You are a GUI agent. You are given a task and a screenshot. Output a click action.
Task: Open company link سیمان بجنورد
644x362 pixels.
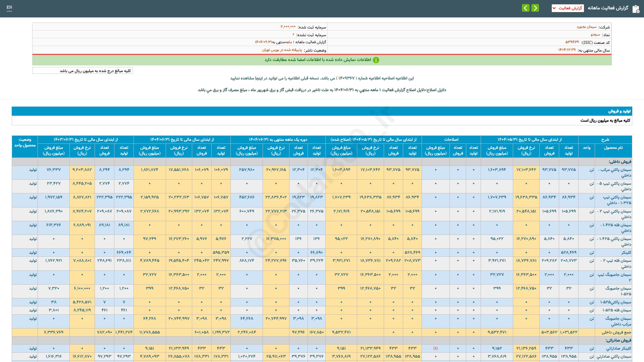pos(586,27)
